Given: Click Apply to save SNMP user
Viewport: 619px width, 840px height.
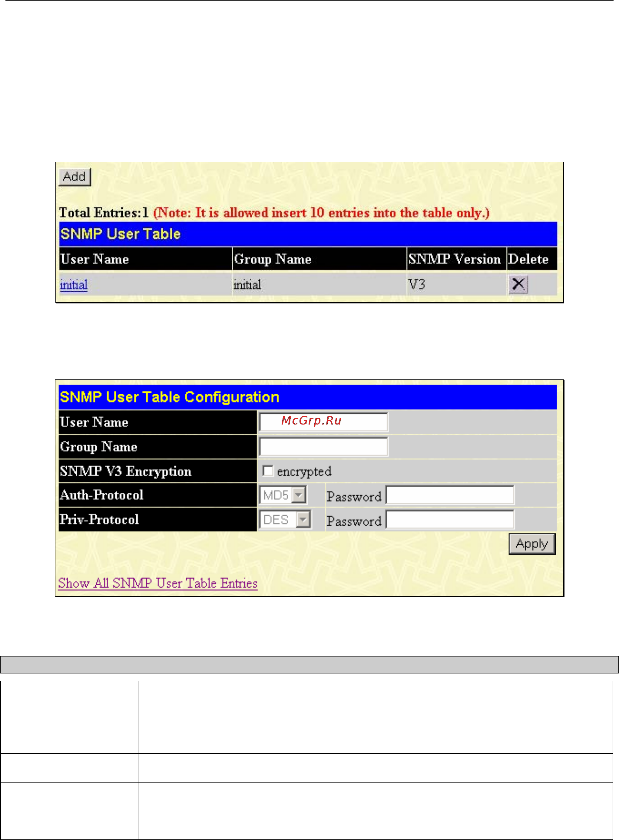Looking at the screenshot, I should (x=532, y=544).
